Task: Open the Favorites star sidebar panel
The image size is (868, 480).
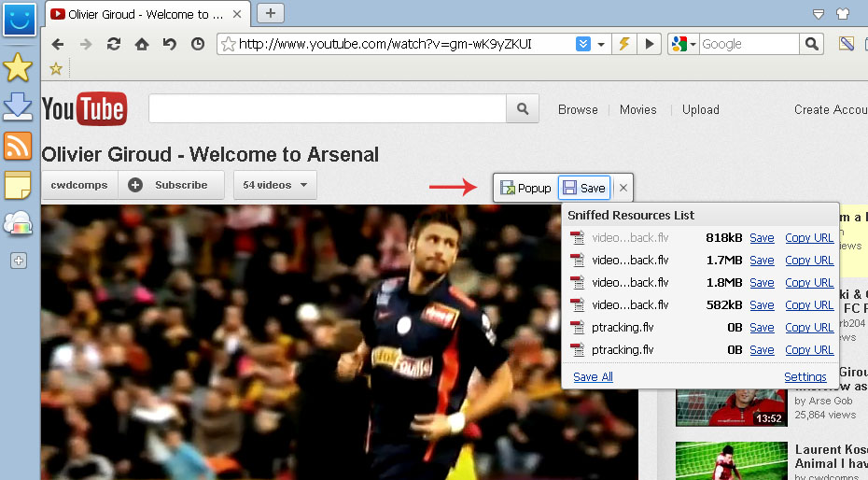Action: (18, 67)
